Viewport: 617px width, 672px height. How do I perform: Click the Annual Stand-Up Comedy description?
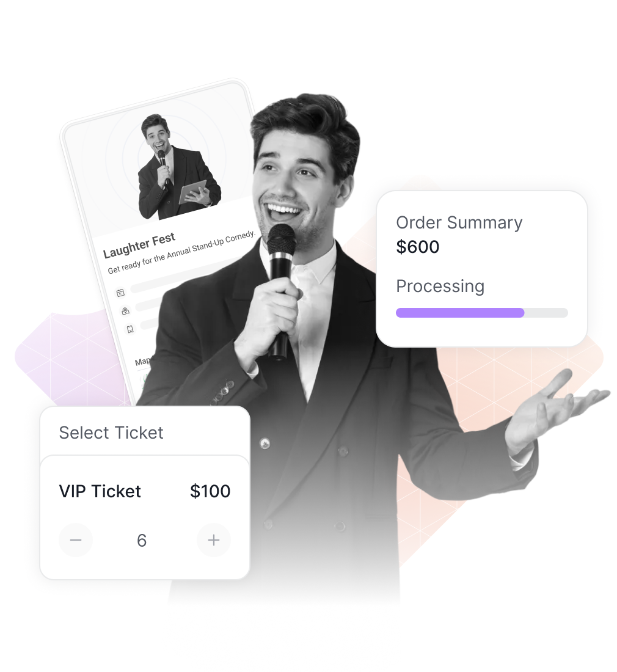pyautogui.click(x=181, y=252)
